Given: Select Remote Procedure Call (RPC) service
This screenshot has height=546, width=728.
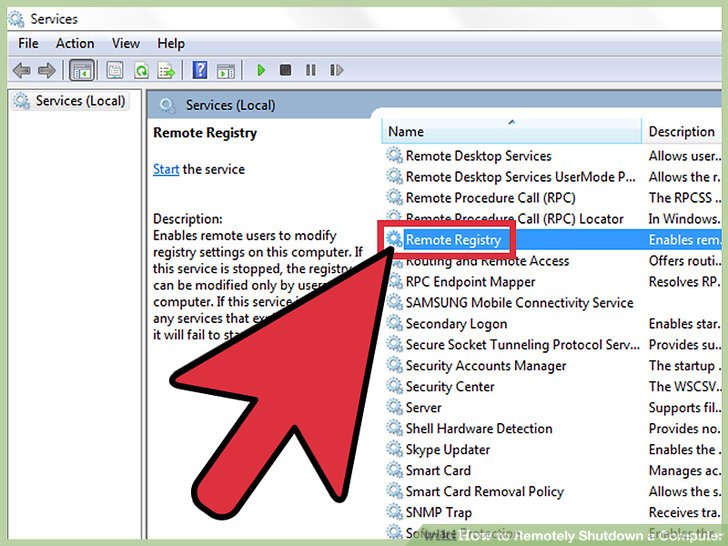Looking at the screenshot, I should coord(552,198).
